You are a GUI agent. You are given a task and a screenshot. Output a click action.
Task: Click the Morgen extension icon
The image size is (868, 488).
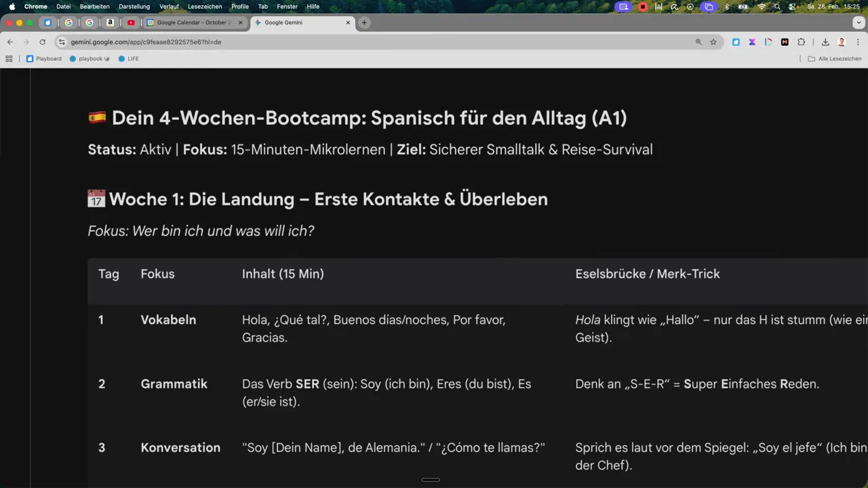click(x=785, y=42)
